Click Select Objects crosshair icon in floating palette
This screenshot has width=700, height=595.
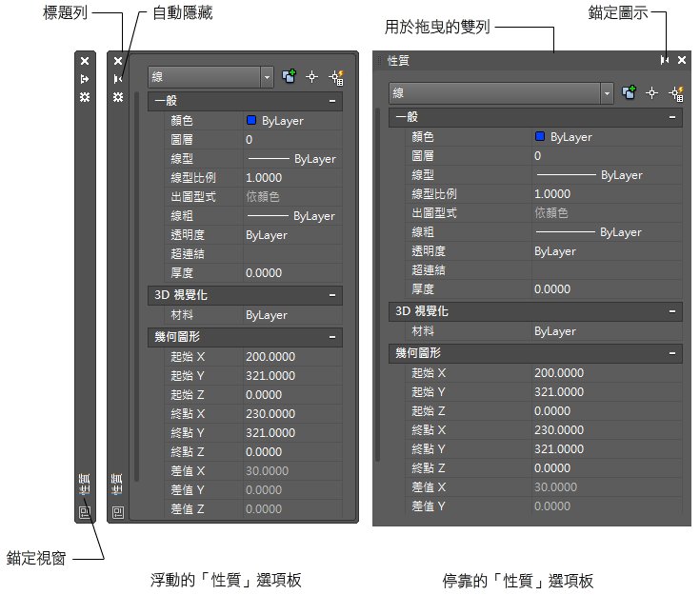[x=311, y=77]
